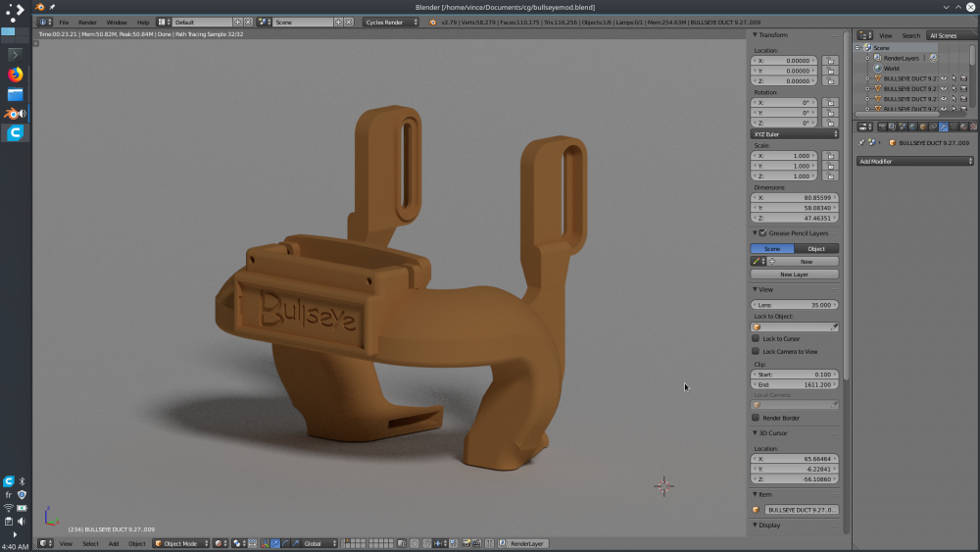This screenshot has height=552, width=980.
Task: Toggle the 3D manipulator widget icon
Action: [266, 543]
